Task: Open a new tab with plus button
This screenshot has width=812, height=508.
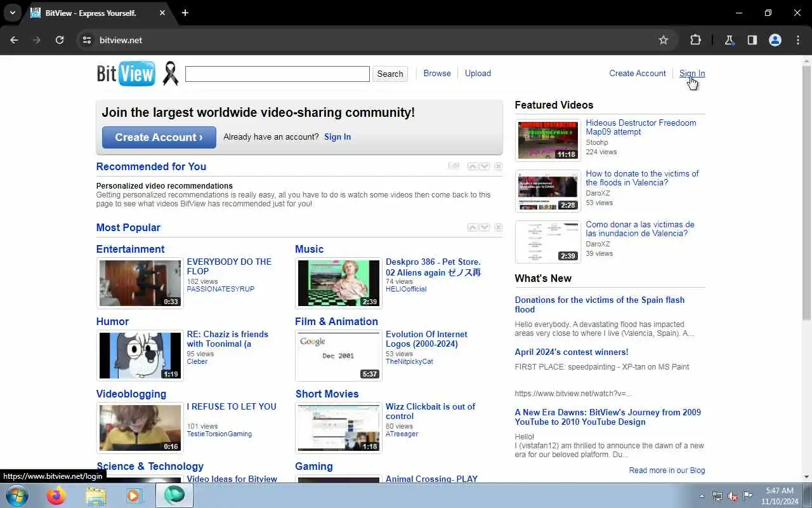Action: [x=185, y=13]
